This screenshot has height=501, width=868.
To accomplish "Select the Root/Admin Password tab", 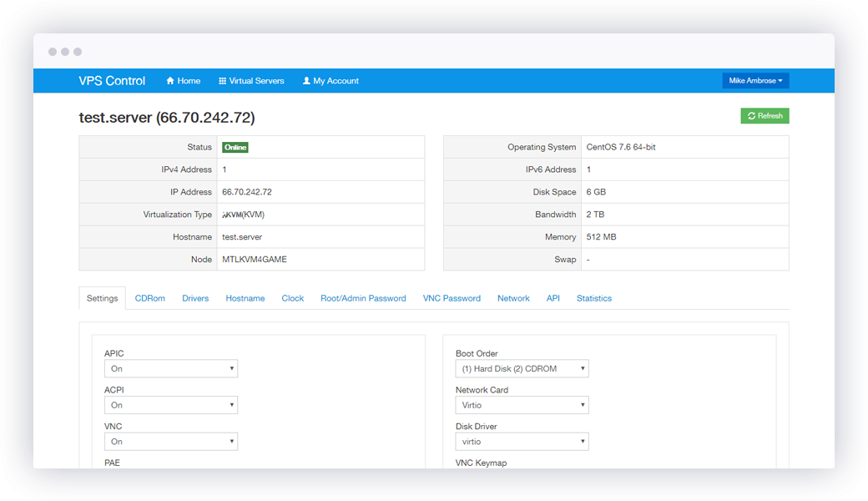I will click(x=363, y=298).
